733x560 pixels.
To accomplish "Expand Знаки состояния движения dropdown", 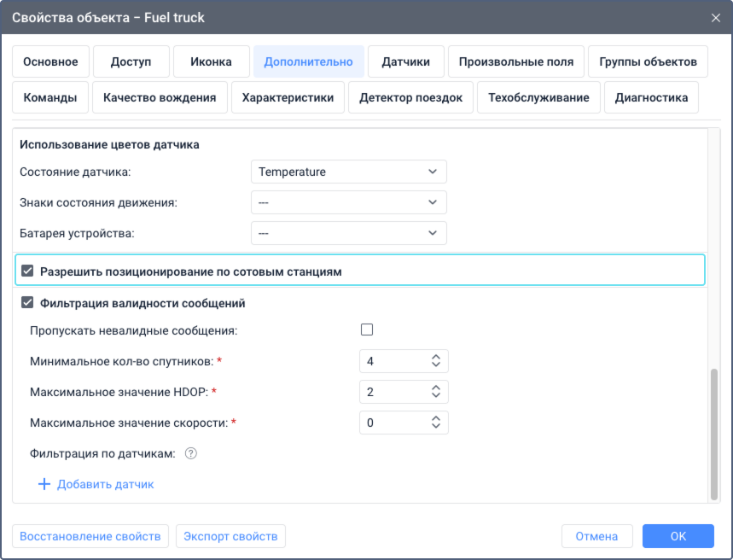I will (x=348, y=202).
